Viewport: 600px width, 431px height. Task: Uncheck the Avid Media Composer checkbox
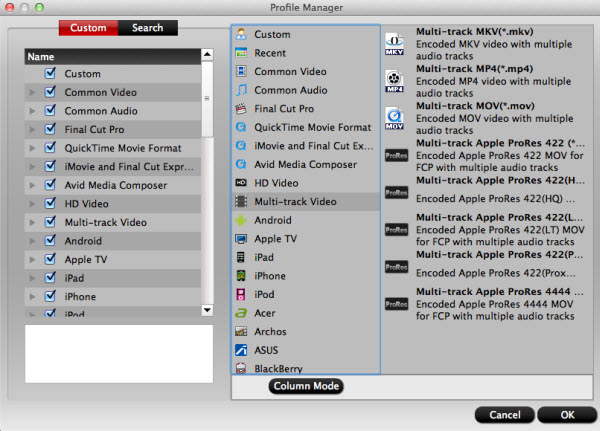[x=50, y=184]
